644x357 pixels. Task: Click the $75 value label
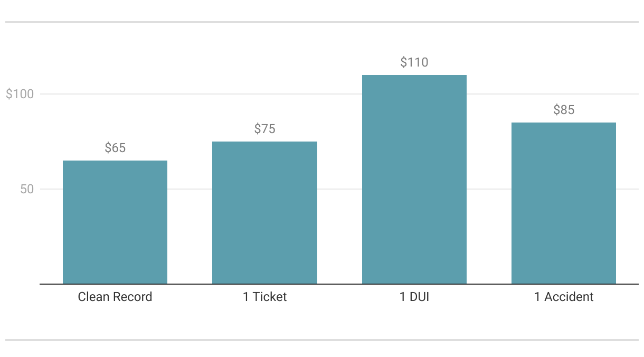click(264, 129)
